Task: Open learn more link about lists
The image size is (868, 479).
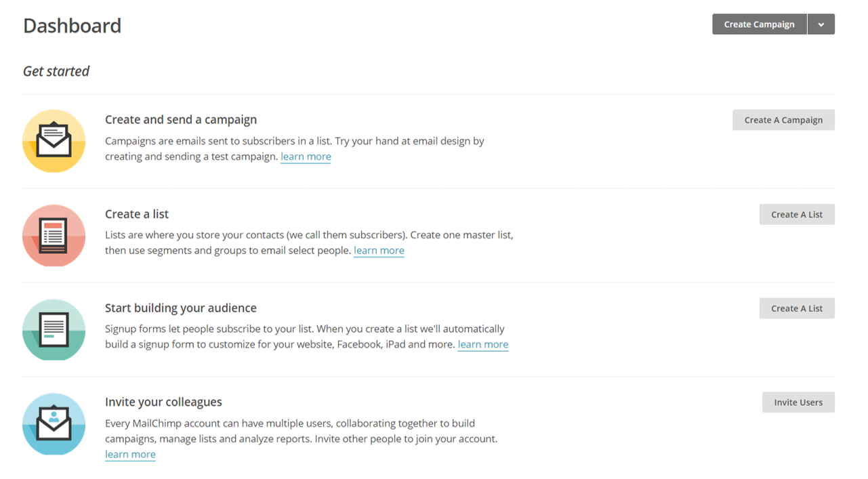Action: point(379,251)
